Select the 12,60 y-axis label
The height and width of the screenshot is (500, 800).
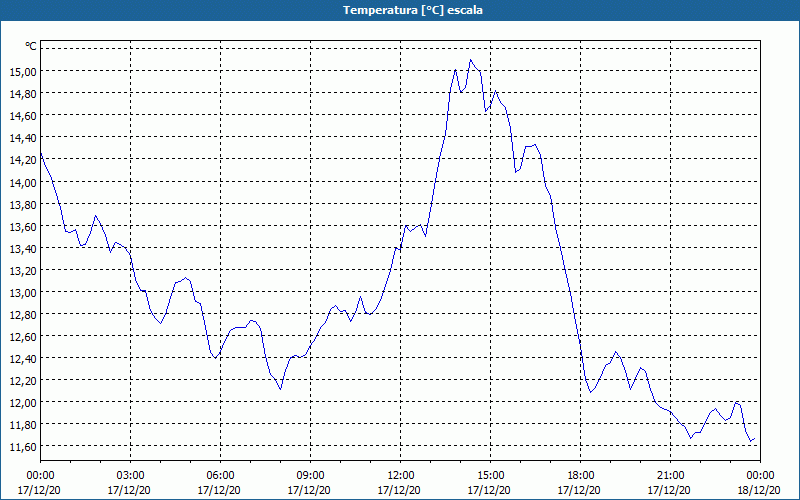pos(23,337)
